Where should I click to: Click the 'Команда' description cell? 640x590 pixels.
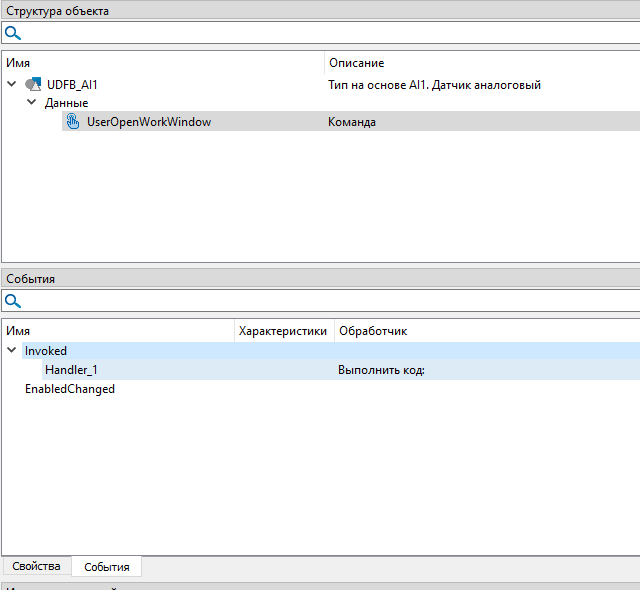click(352, 122)
